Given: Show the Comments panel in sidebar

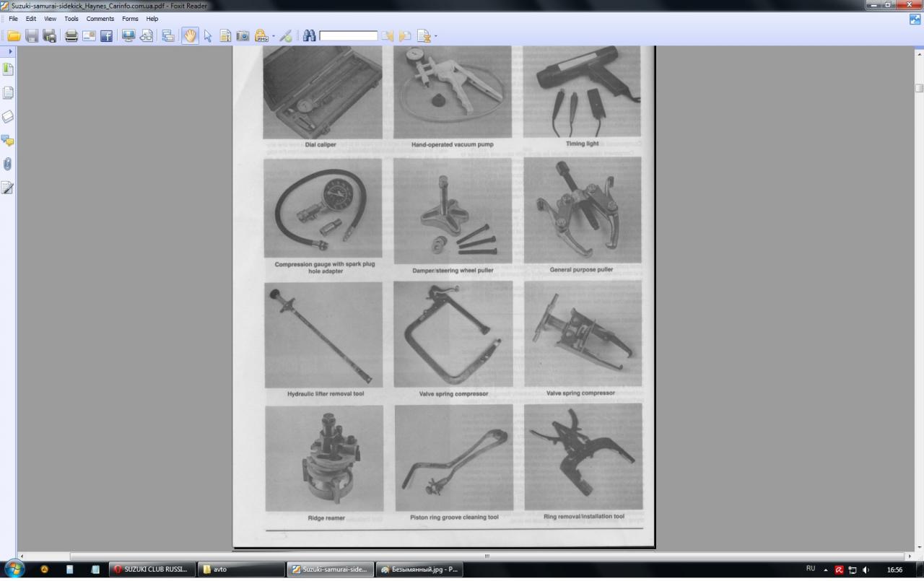Looking at the screenshot, I should pos(8,140).
